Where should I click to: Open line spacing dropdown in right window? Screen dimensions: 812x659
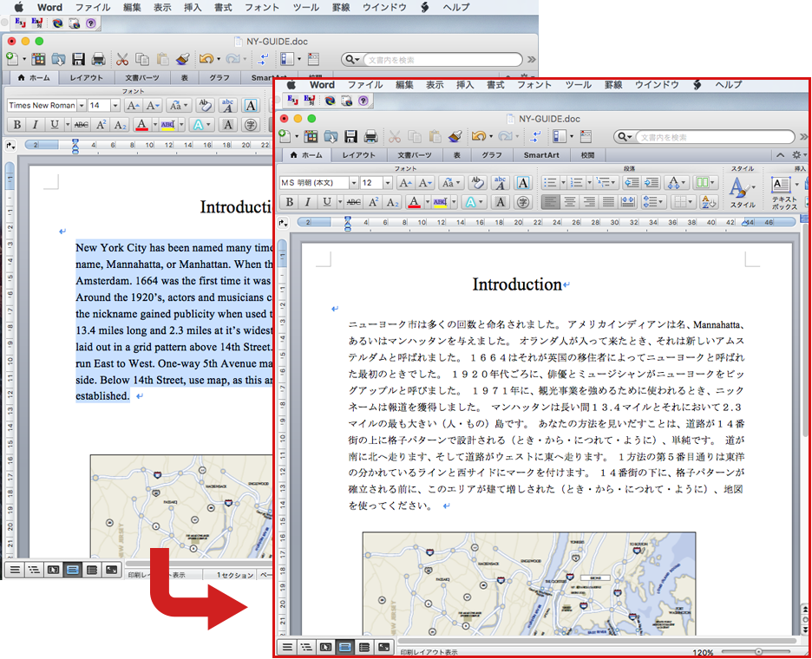click(653, 202)
